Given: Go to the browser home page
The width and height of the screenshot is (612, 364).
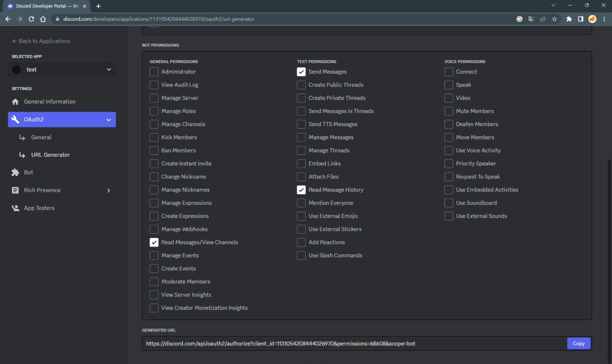Looking at the screenshot, I should click(43, 19).
